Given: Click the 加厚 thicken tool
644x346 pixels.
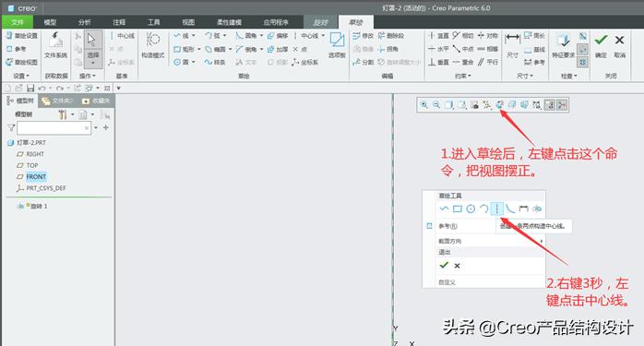Looking at the screenshot, I should click(x=278, y=49).
